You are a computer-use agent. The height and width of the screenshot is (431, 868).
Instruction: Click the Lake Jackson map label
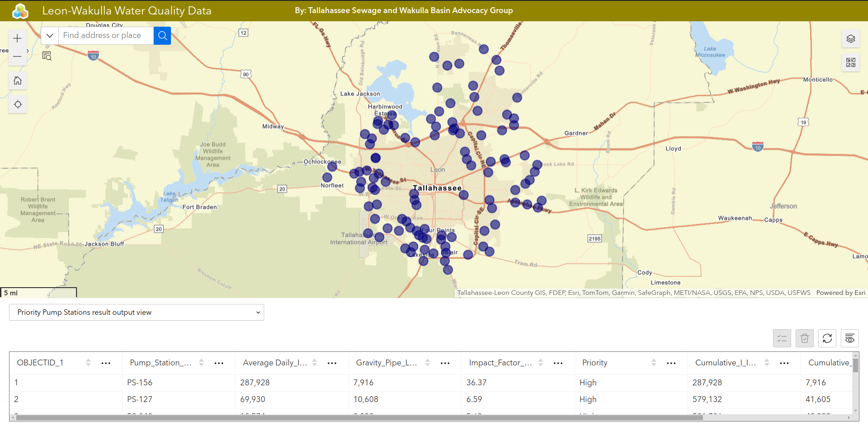point(360,94)
